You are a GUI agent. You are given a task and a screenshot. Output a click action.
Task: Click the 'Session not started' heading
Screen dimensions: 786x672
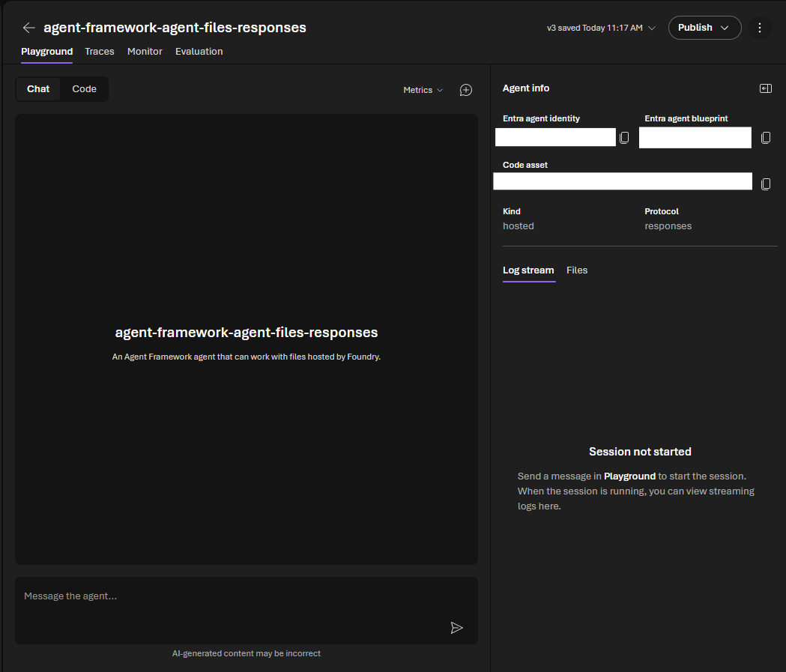[x=640, y=452]
